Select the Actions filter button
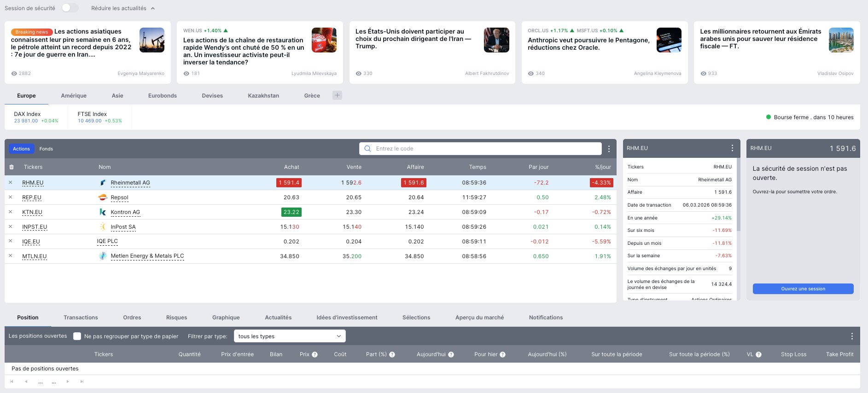 pos(21,149)
